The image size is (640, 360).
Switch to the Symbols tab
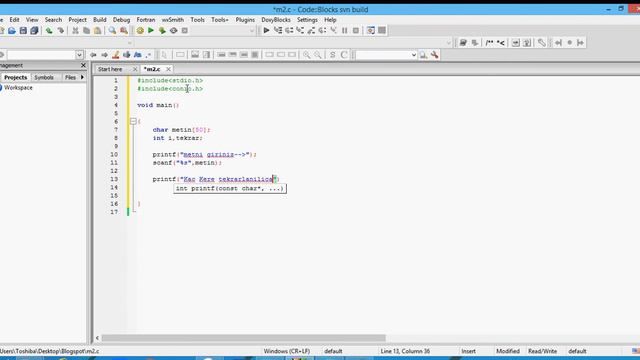coord(44,78)
